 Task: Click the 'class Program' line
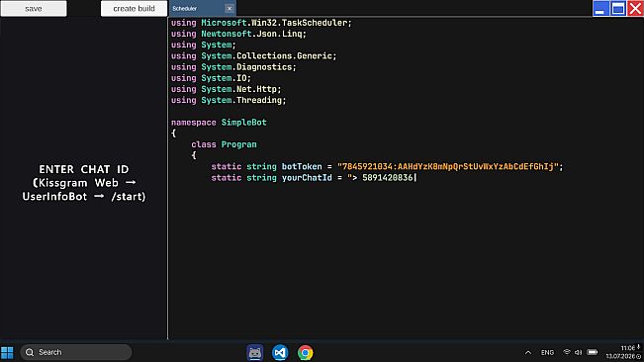click(x=224, y=144)
